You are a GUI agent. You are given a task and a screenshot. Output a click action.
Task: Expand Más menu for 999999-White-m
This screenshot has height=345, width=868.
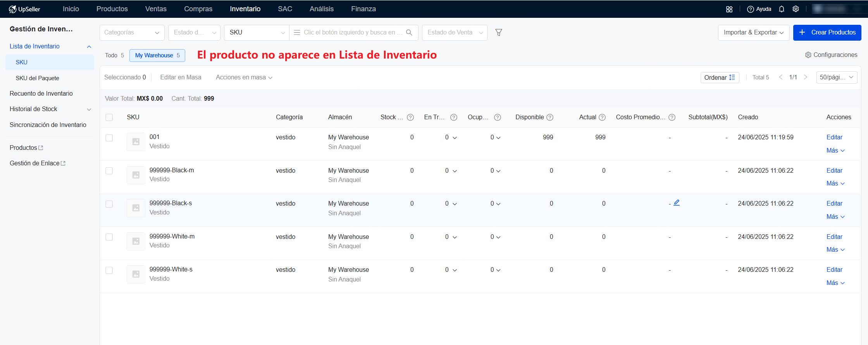point(835,249)
